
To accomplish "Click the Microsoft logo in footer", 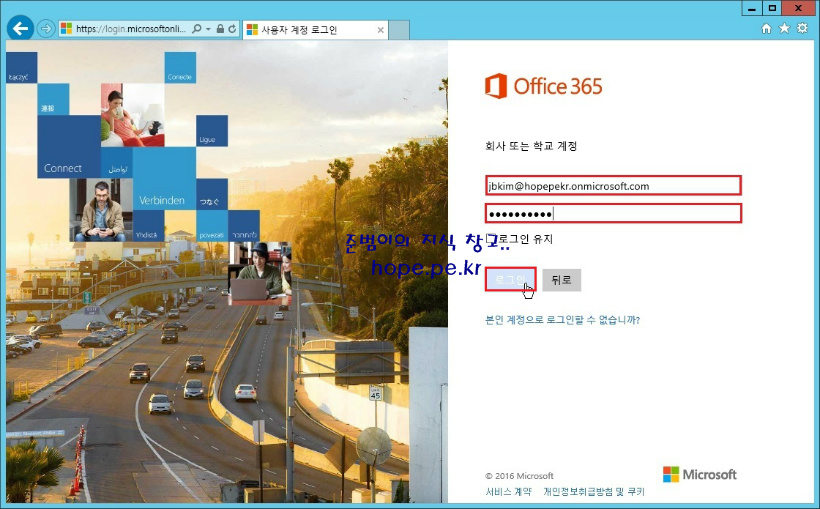I will [700, 474].
